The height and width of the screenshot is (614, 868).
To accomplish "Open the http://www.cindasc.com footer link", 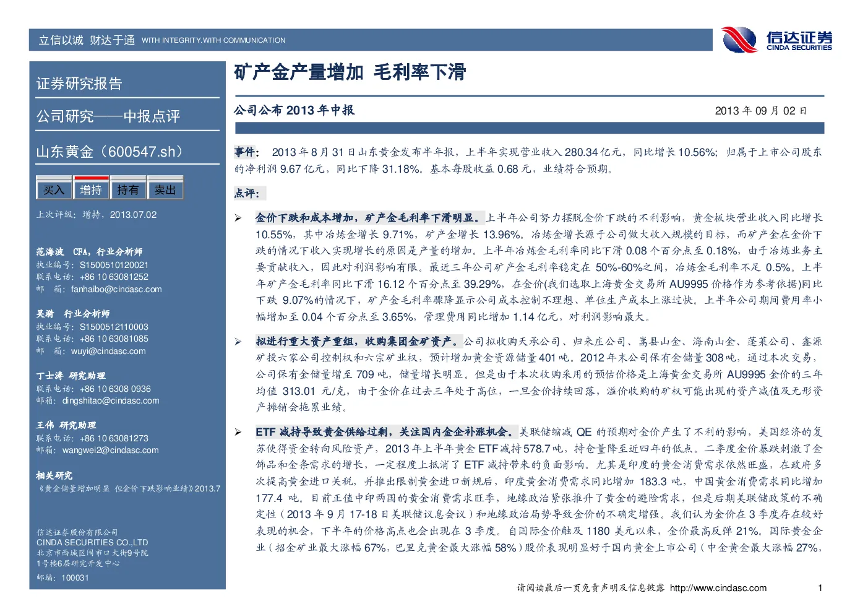I will (x=718, y=588).
